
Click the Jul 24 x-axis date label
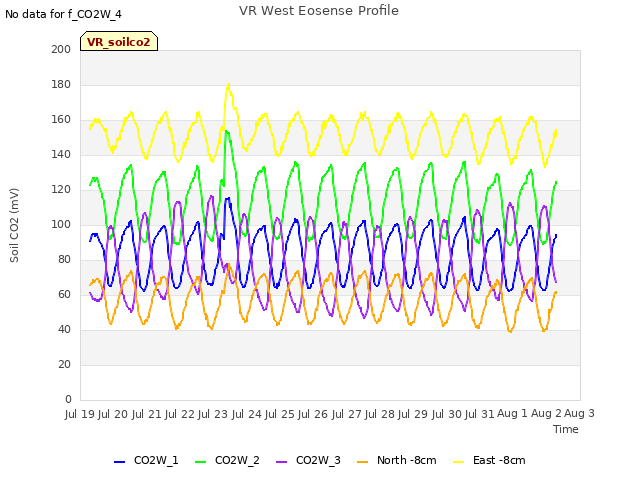(x=246, y=414)
